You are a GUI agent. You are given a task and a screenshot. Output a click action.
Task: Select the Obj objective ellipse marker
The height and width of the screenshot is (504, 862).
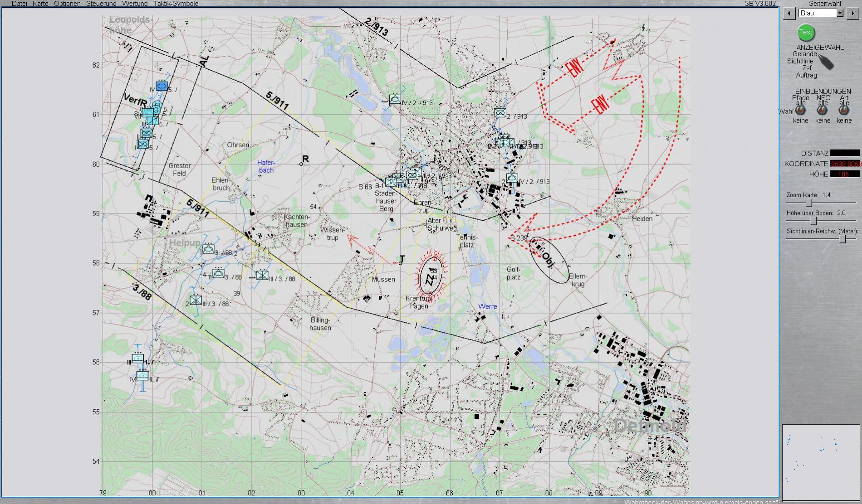549,260
